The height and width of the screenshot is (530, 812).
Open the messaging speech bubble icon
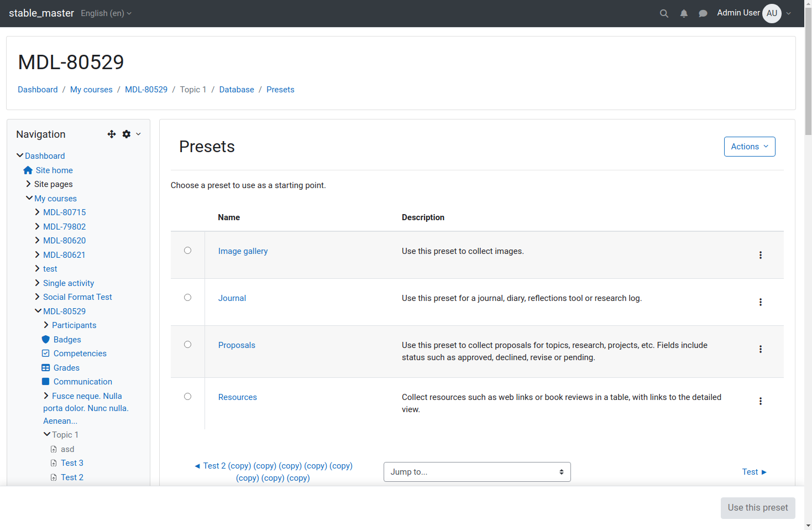703,13
